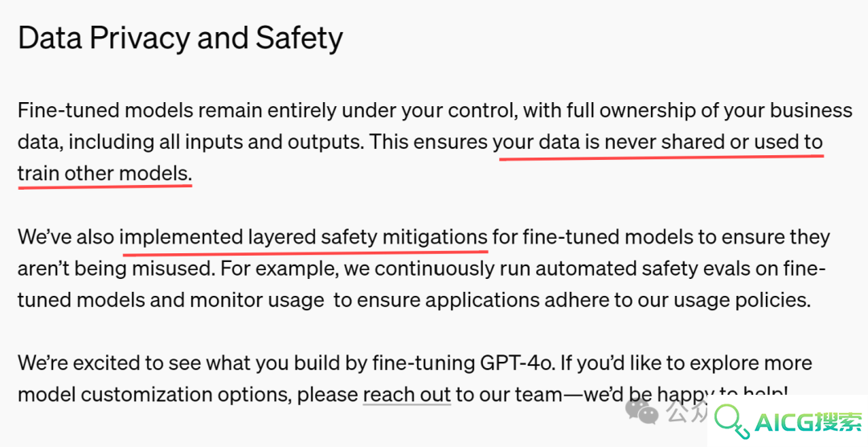Click the phrase "model customization options"
The width and height of the screenshot is (868, 447).
154,395
